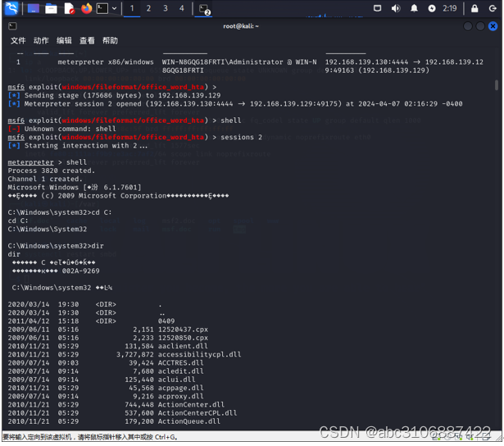Click the file name acledit.dll
The height and width of the screenshot is (446, 504).
click(x=180, y=371)
